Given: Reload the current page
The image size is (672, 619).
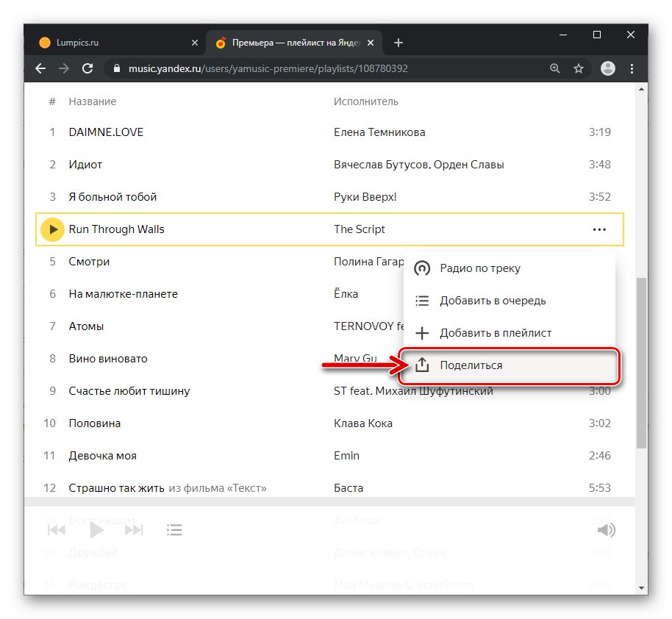Looking at the screenshot, I should point(87,68).
